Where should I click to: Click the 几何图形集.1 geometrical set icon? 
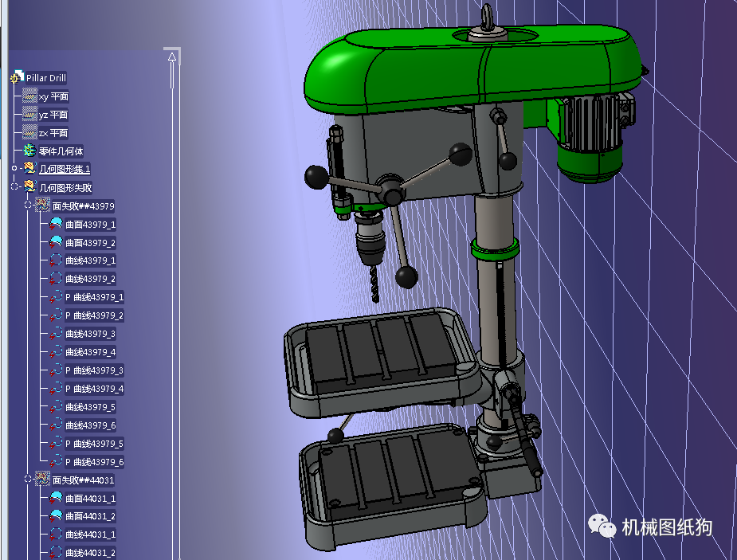(29, 169)
